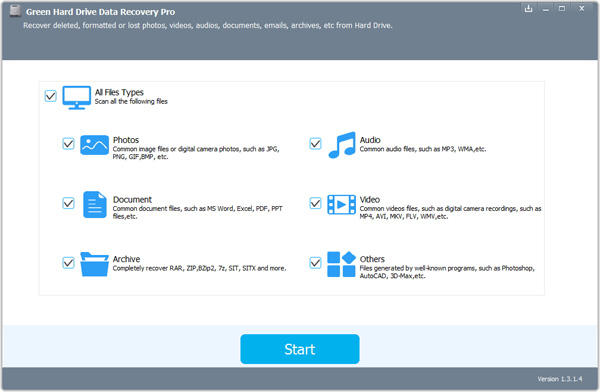Click 'Scan all the following files' text
This screenshot has width=600, height=392.
[131, 101]
